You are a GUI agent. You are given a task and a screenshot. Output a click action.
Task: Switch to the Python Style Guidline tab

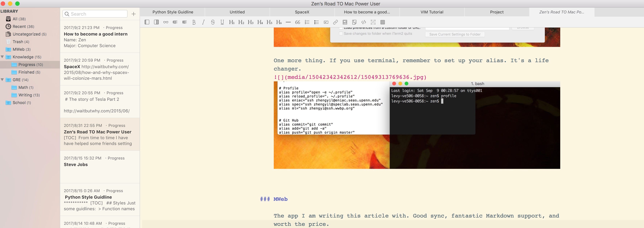[173, 12]
